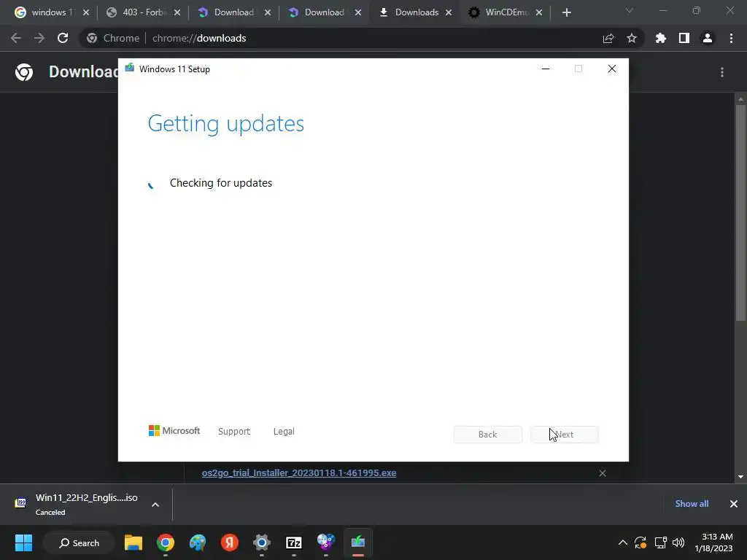Open the Chrome extensions puzzle icon
This screenshot has height=560, width=747.
(x=660, y=38)
